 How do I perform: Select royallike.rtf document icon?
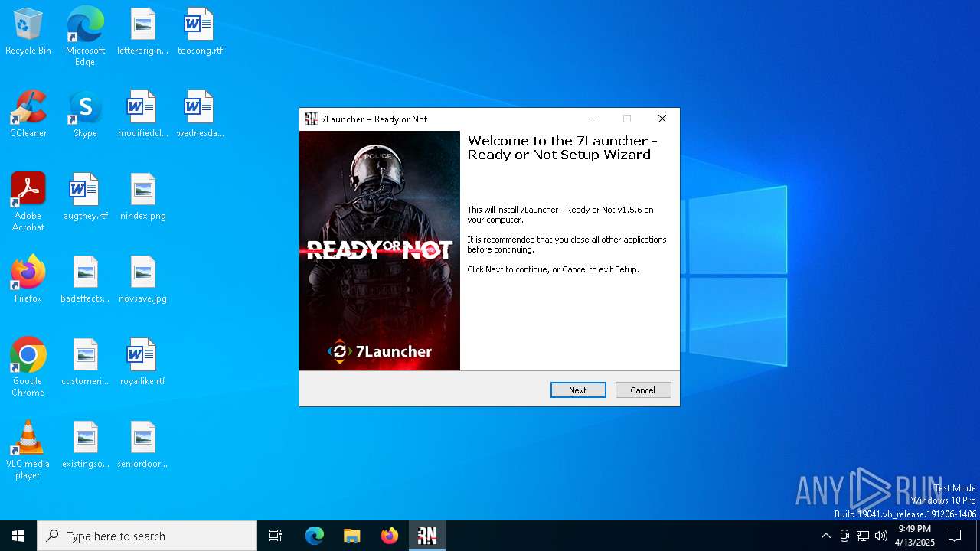(142, 363)
